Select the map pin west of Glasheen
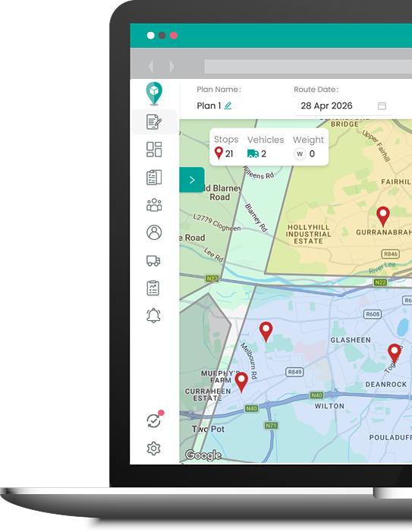This screenshot has width=412, height=532. 266,332
